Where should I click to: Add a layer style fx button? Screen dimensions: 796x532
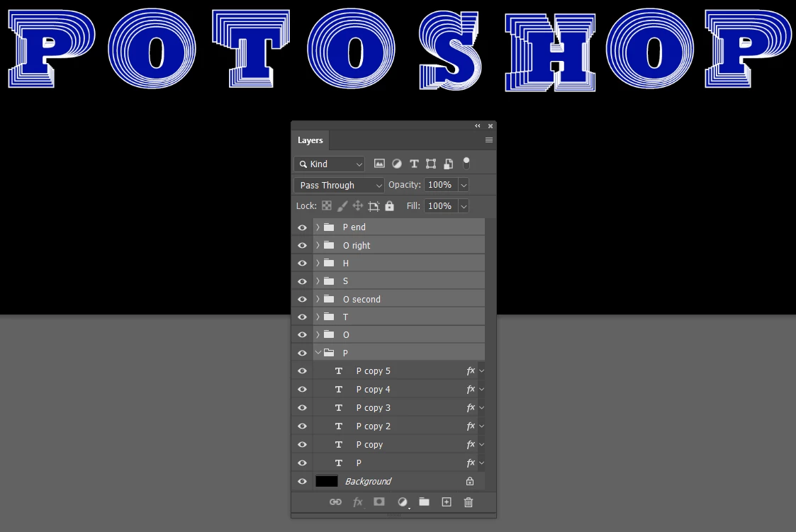tap(358, 502)
